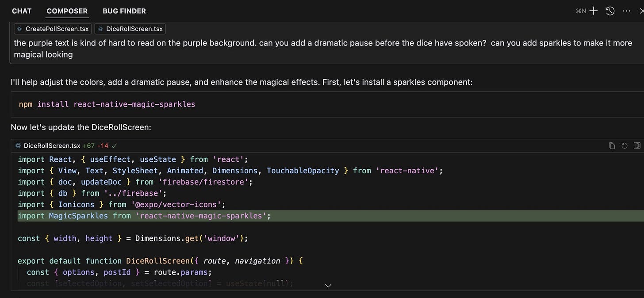Click the -14 removed lines count
This screenshot has height=298, width=644.
[x=103, y=145]
